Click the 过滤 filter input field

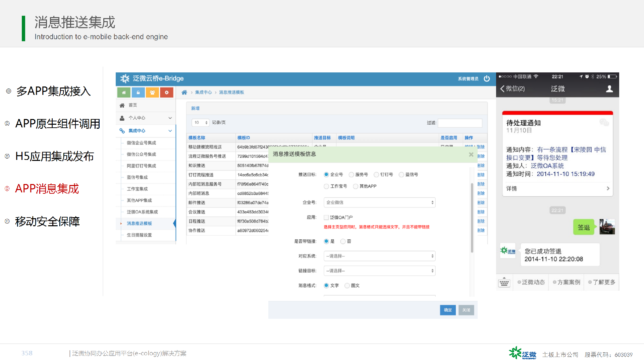tap(460, 123)
